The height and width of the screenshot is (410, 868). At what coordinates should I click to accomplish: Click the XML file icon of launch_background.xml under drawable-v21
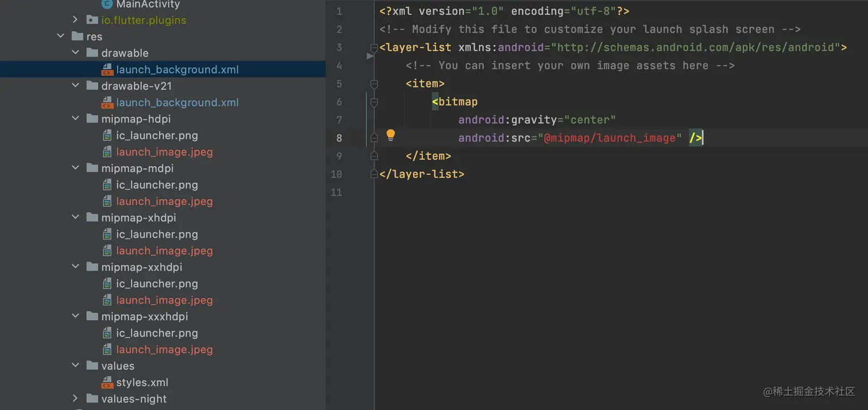(107, 103)
